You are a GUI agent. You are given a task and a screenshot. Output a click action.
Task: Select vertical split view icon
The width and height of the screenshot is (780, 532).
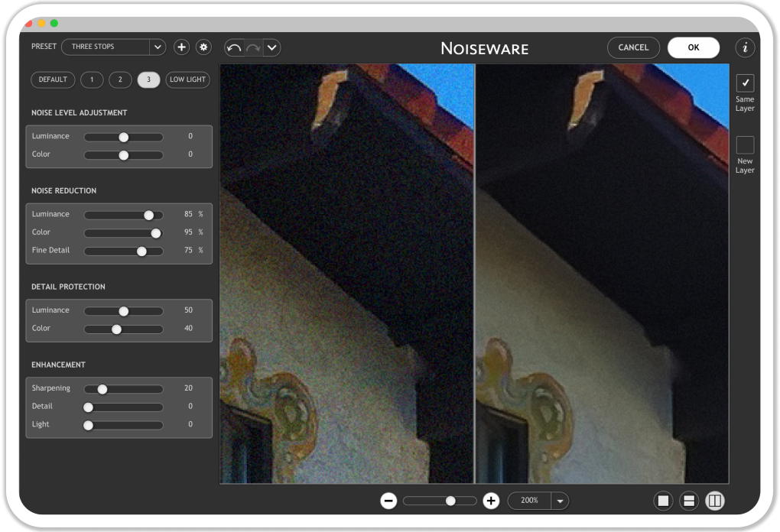pyautogui.click(x=714, y=501)
